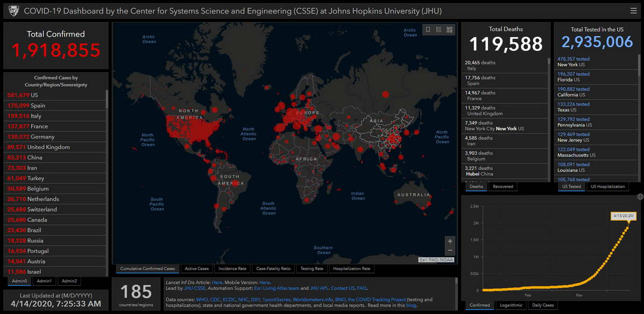
Task: Open the Case-Fatality Ratio tab
Action: click(273, 268)
